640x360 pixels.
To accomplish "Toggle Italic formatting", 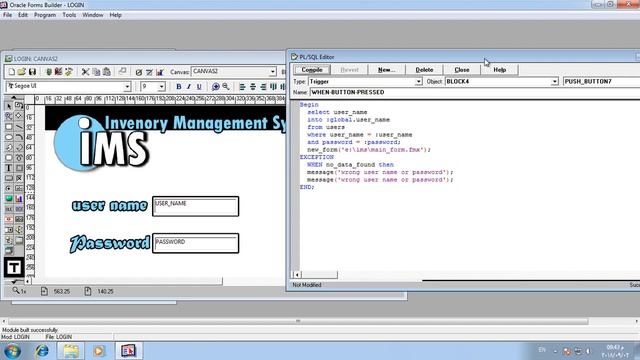I will coord(189,87).
